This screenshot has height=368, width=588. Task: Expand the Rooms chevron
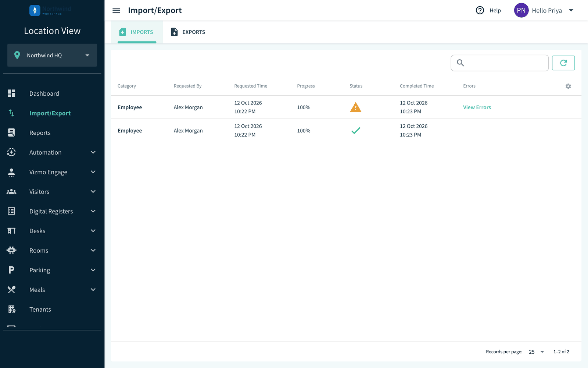click(x=93, y=250)
